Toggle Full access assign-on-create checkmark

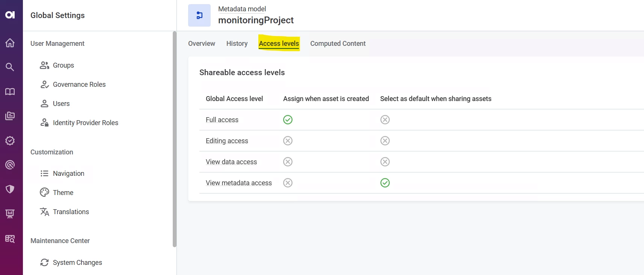coord(288,120)
